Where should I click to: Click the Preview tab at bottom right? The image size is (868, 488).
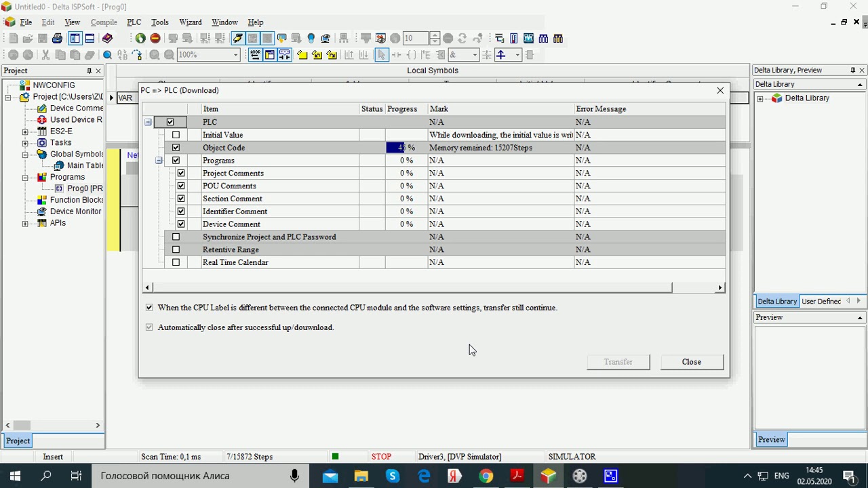(772, 440)
